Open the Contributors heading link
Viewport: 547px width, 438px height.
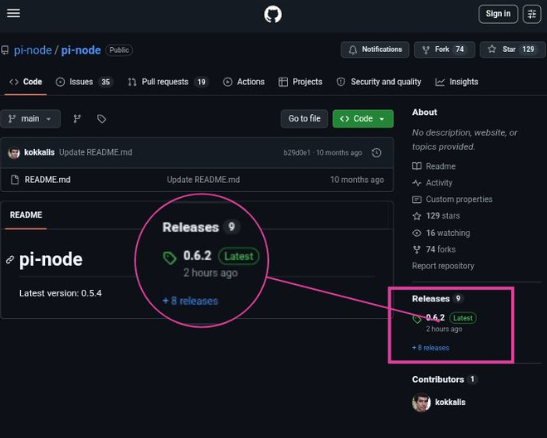click(438, 379)
